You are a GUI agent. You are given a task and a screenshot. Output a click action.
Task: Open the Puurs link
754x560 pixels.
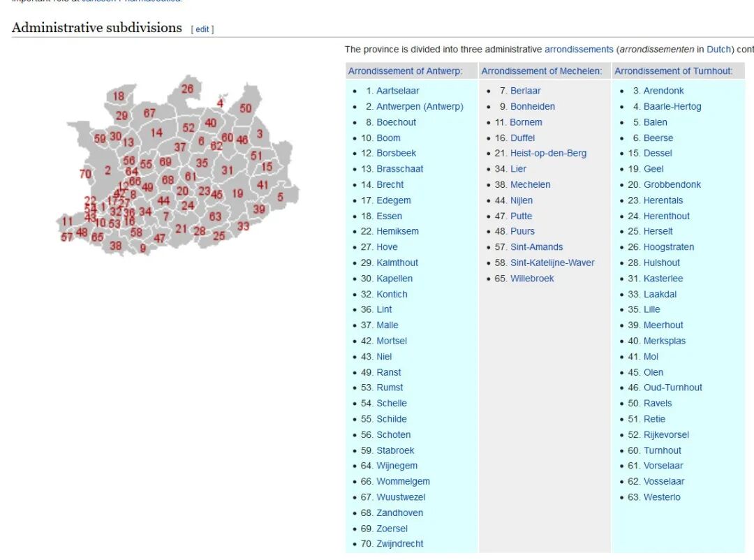pos(522,231)
